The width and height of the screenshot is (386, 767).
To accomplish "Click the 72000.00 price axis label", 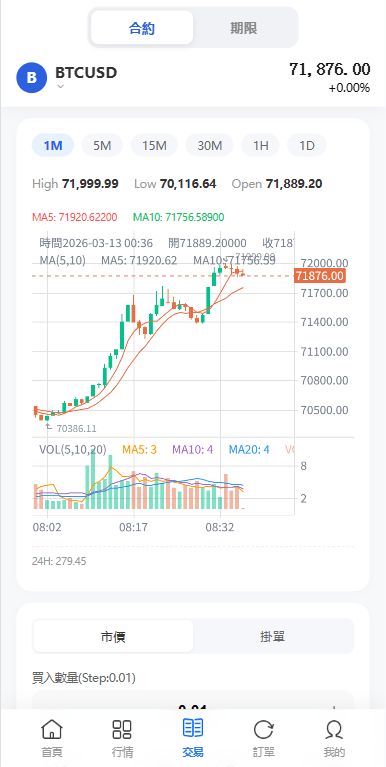I will (325, 263).
